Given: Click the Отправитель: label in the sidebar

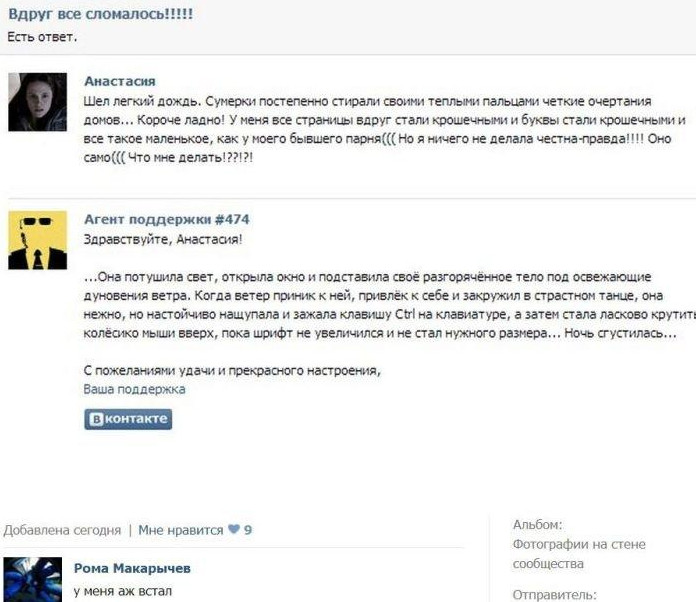Looking at the screenshot, I should coord(554,594).
